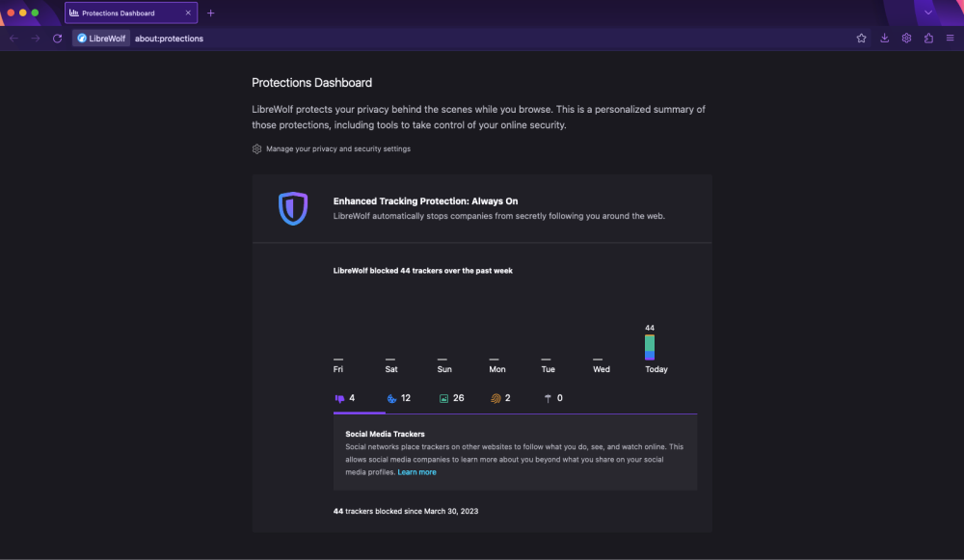The image size is (964, 560).
Task: Close the Protections Dashboard tab
Action: pos(188,13)
